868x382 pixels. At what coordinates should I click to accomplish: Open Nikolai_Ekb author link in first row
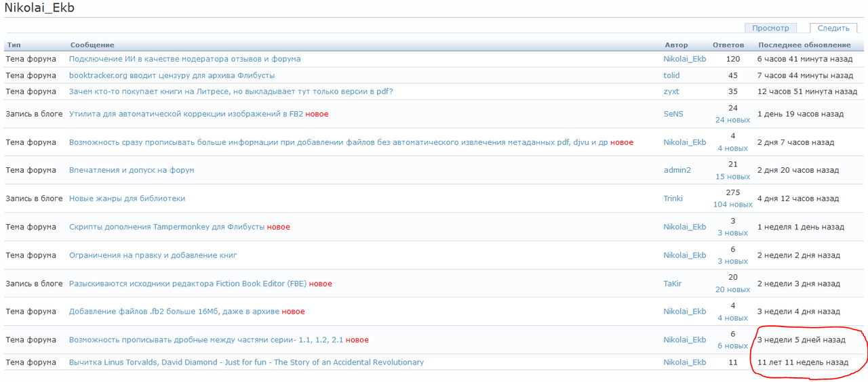pos(684,59)
